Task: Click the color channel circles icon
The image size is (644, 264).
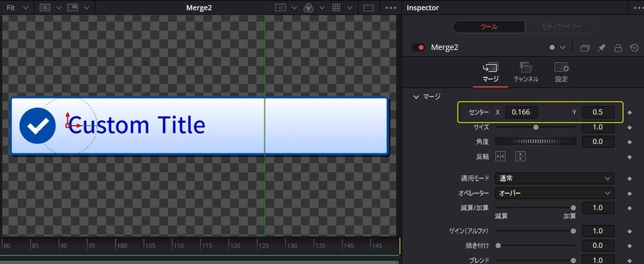Action: click(309, 8)
